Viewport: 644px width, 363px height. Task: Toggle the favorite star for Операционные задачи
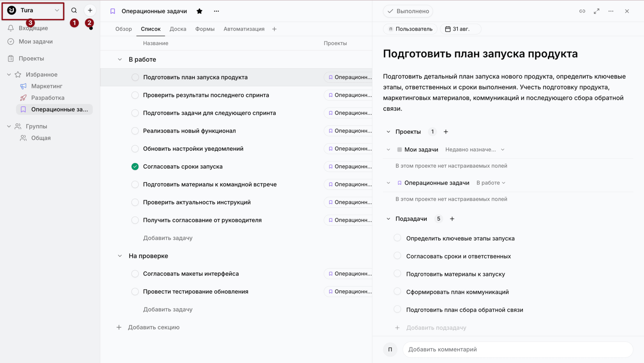point(199,11)
